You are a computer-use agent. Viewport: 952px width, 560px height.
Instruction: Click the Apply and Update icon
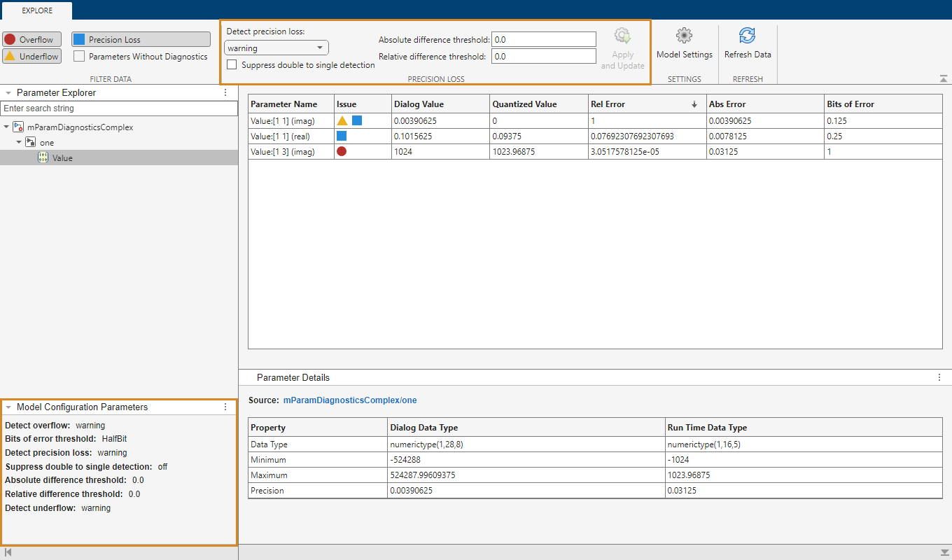[622, 36]
